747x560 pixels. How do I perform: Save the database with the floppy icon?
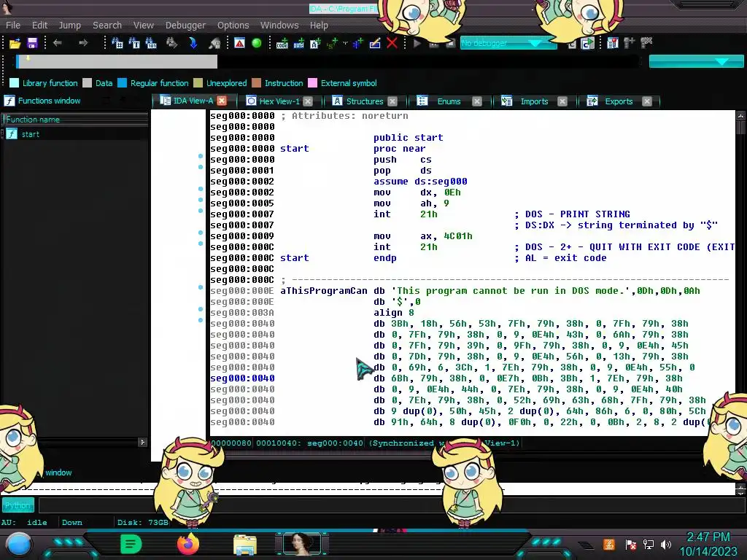(32, 43)
